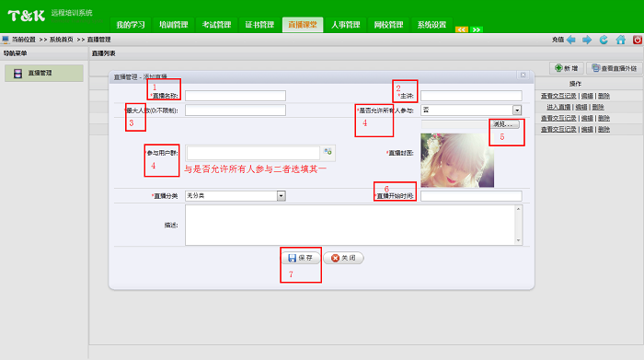Screen dimensions: 644x360
Task: Click 删除 link in the 进入直播 row
Action: 598,107
